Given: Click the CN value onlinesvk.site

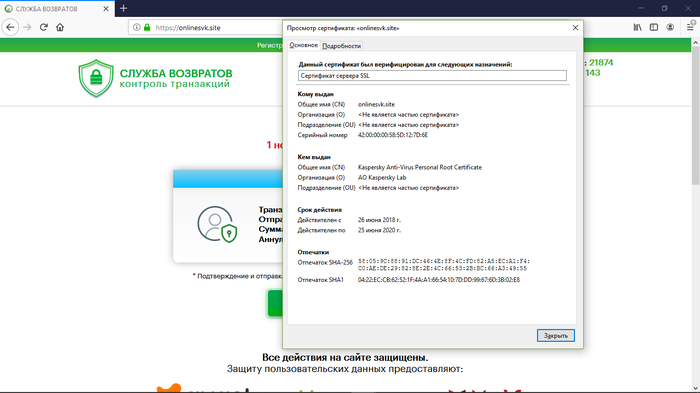Looking at the screenshot, I should click(376, 105).
